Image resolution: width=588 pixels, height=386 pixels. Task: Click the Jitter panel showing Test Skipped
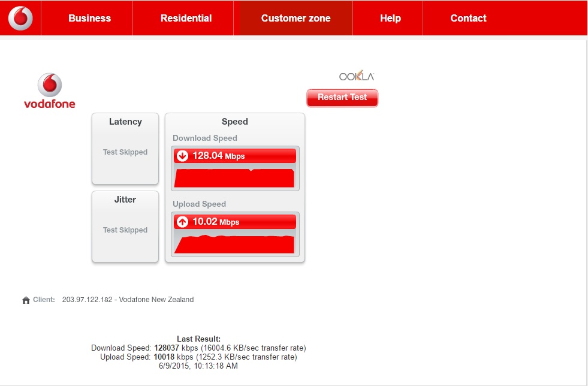pos(125,227)
